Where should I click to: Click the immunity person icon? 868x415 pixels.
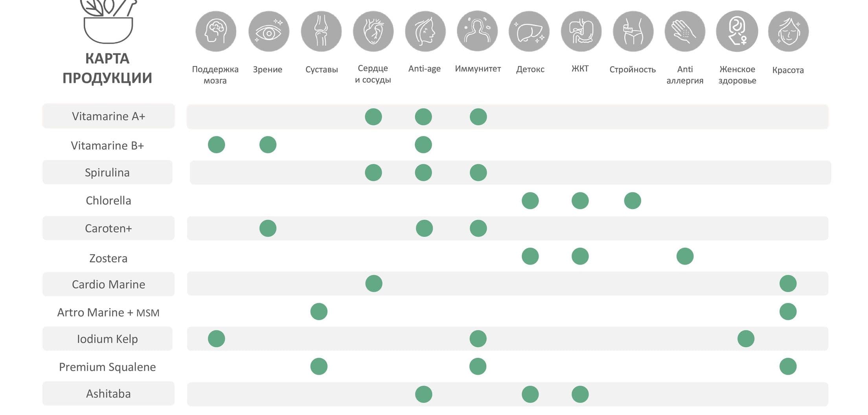(477, 31)
